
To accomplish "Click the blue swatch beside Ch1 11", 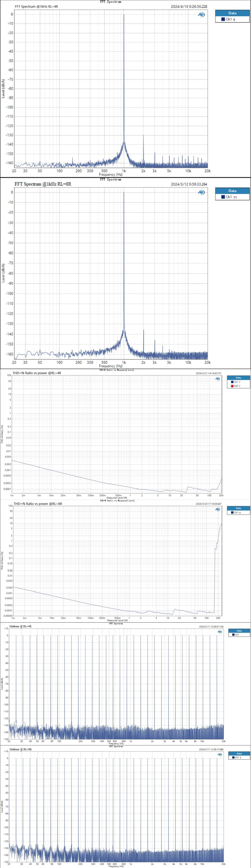I will coord(223,197).
